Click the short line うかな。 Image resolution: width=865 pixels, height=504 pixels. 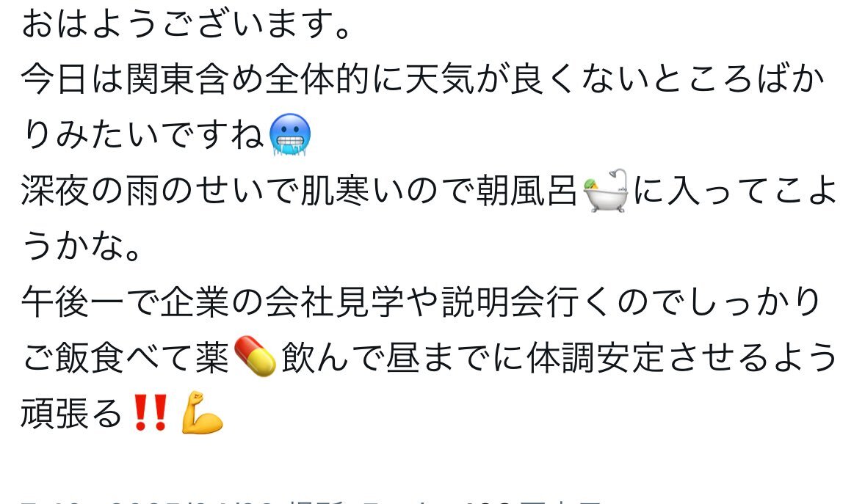(x=82, y=246)
